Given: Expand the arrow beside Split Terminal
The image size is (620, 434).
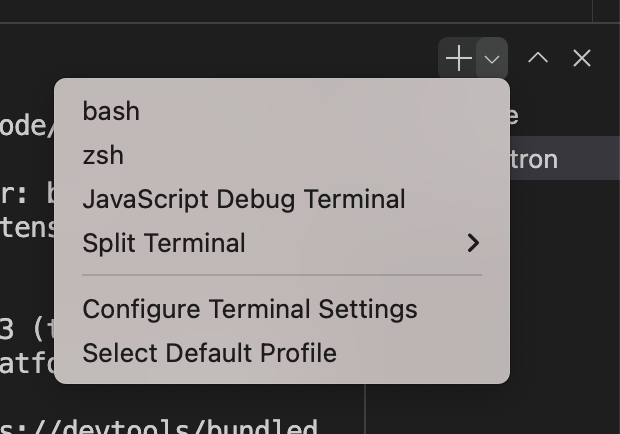Looking at the screenshot, I should pyautogui.click(x=473, y=243).
